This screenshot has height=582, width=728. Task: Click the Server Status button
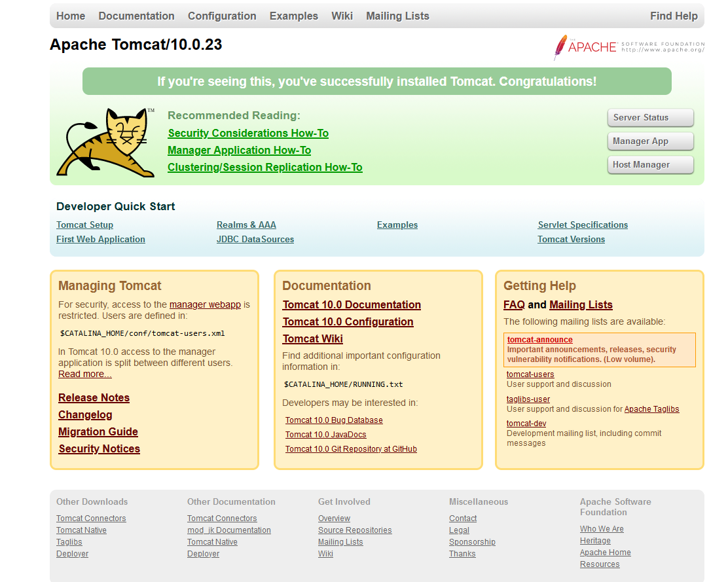click(651, 117)
